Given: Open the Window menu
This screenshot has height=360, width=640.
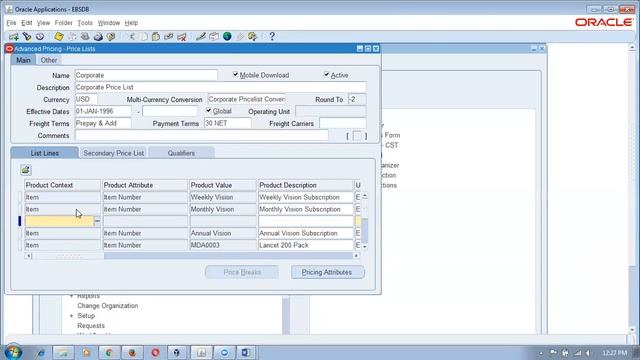Looking at the screenshot, I should (x=109, y=23).
